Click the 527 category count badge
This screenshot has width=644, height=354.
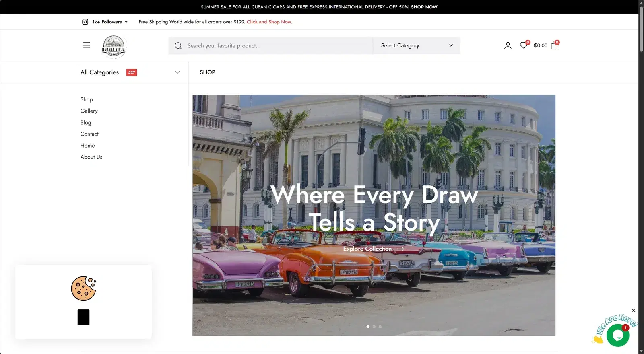coord(132,72)
